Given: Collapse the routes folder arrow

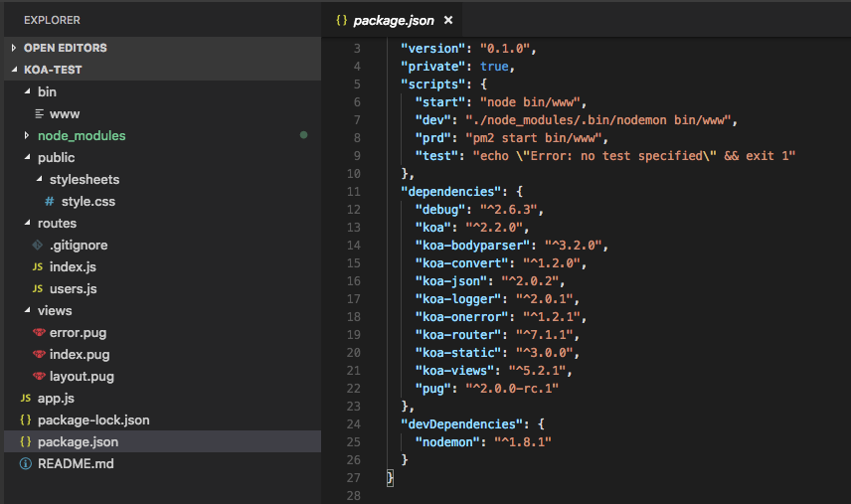Looking at the screenshot, I should 27,223.
